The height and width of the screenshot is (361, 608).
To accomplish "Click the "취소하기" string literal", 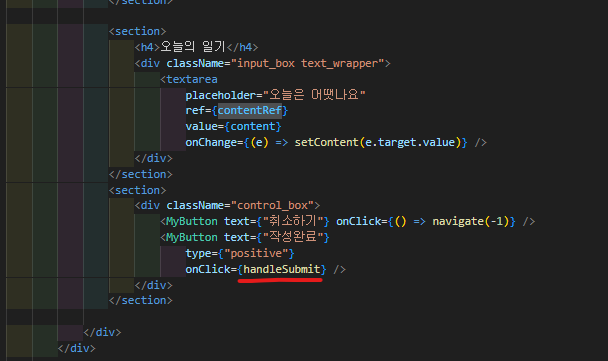I will point(293,221).
